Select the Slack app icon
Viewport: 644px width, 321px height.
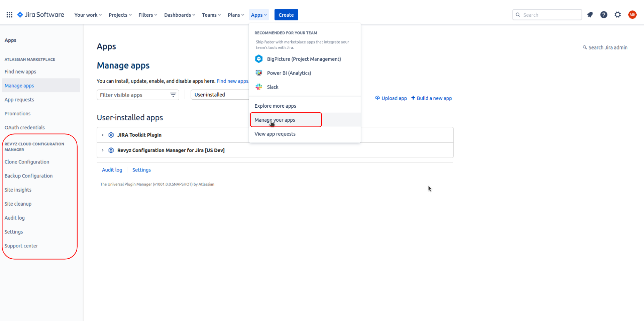(x=259, y=87)
